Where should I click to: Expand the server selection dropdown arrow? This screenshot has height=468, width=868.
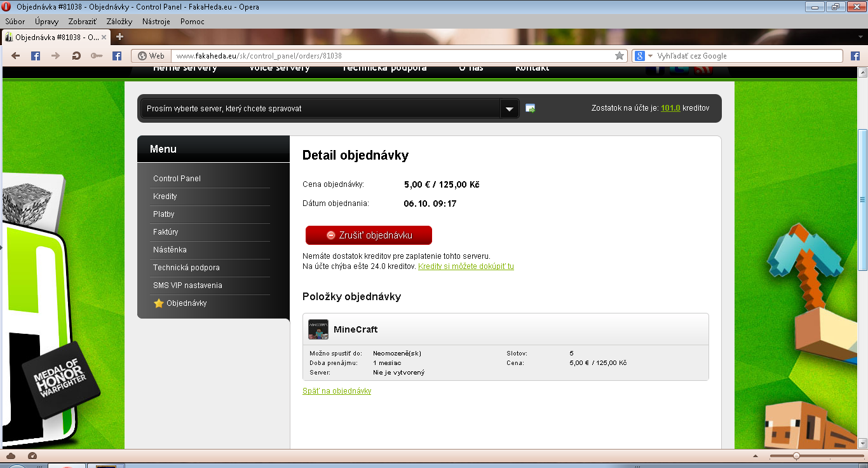509,109
